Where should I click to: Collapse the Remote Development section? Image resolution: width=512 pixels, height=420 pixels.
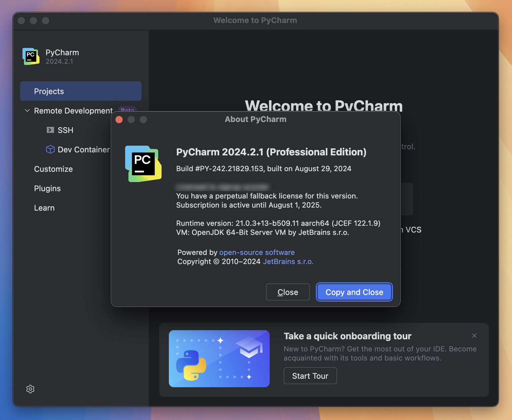(27, 110)
